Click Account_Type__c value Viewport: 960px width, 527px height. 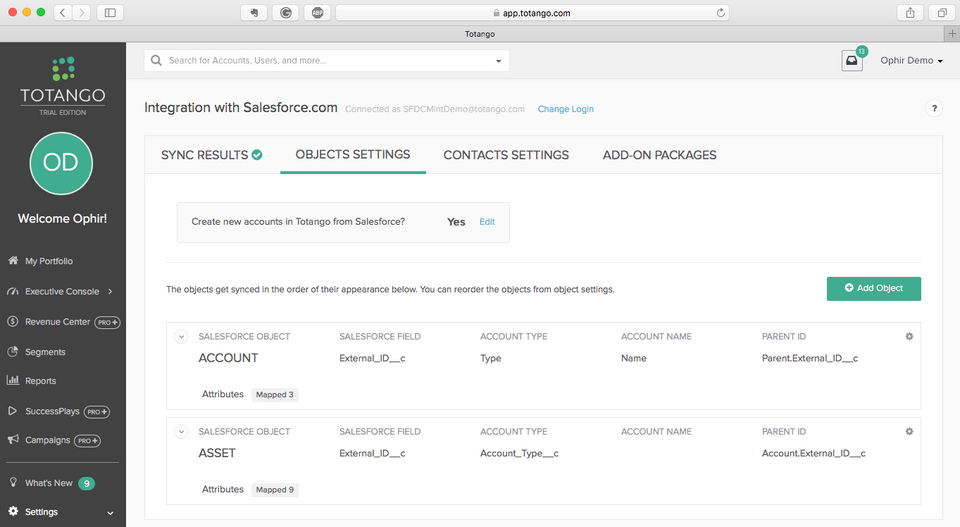tap(519, 453)
